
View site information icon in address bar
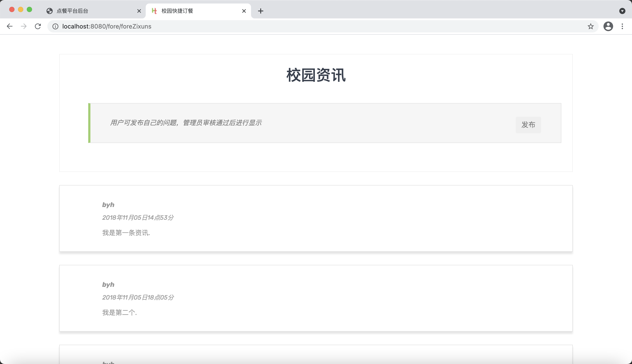pyautogui.click(x=55, y=26)
